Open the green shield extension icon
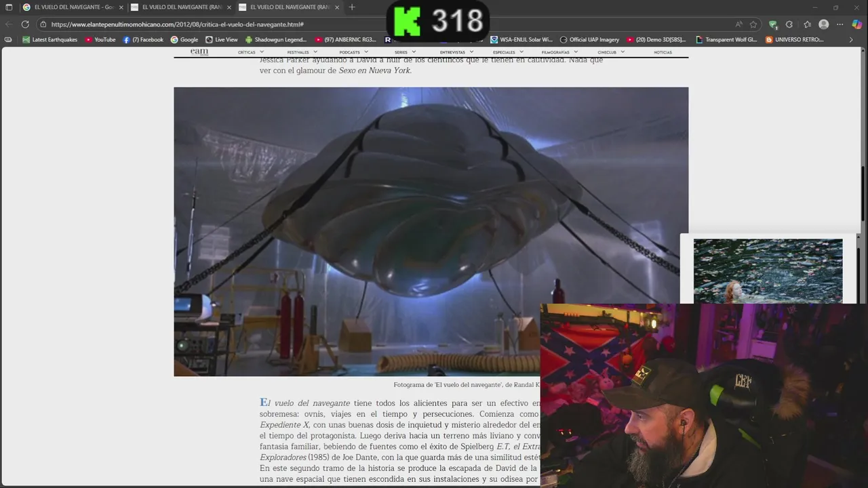Screen dimensions: 868x488 (773, 24)
